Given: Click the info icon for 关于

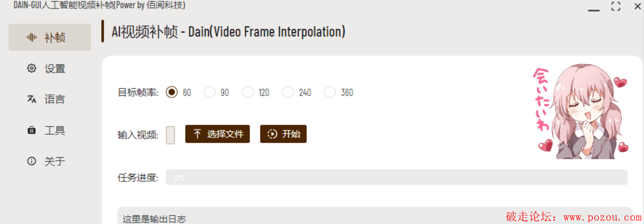Looking at the screenshot, I should pos(31,161).
